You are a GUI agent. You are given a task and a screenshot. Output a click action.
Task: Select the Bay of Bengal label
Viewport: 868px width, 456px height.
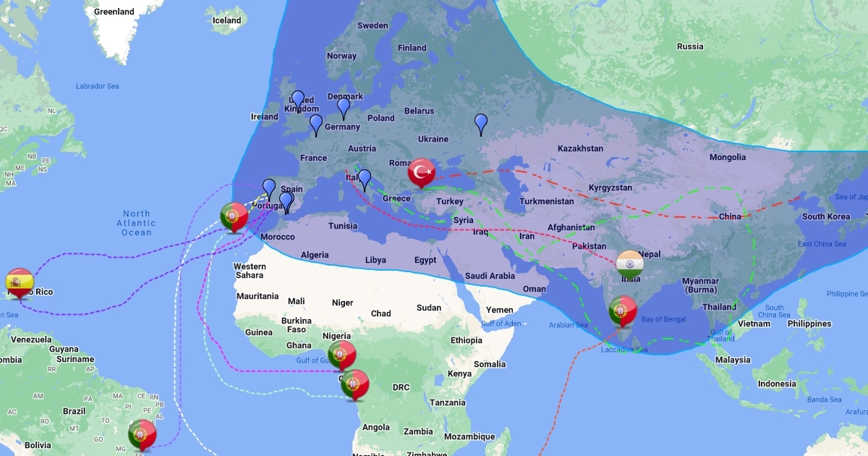coord(663,319)
